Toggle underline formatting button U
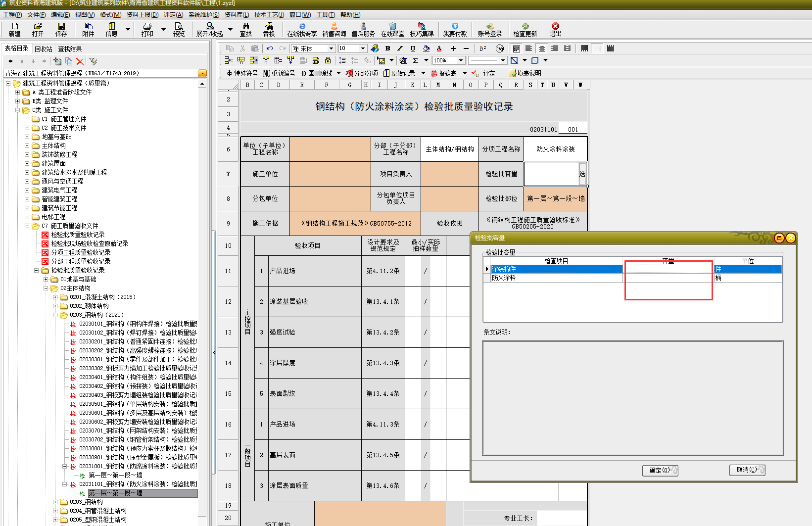 pyautogui.click(x=413, y=48)
